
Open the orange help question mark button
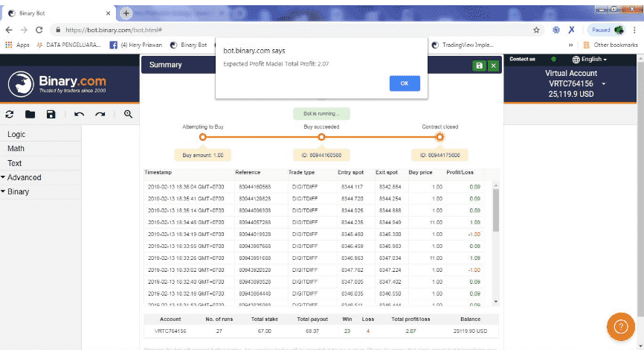pyautogui.click(x=621, y=327)
